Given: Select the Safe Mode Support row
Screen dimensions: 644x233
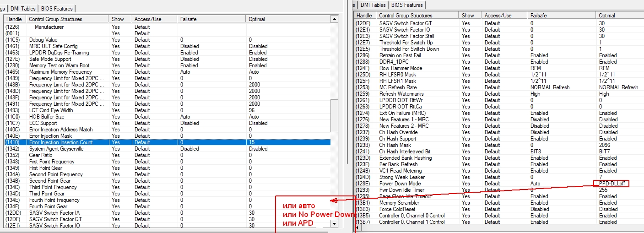Looking at the screenshot, I should click(x=167, y=59).
